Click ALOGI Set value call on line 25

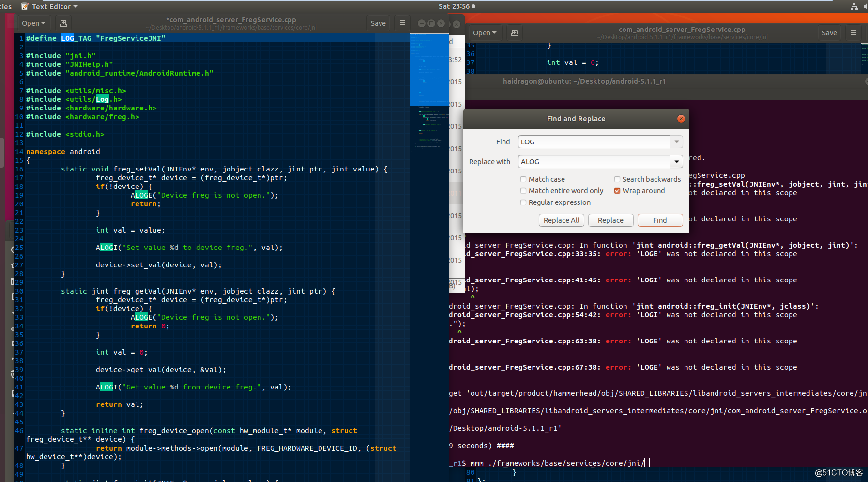pos(189,248)
